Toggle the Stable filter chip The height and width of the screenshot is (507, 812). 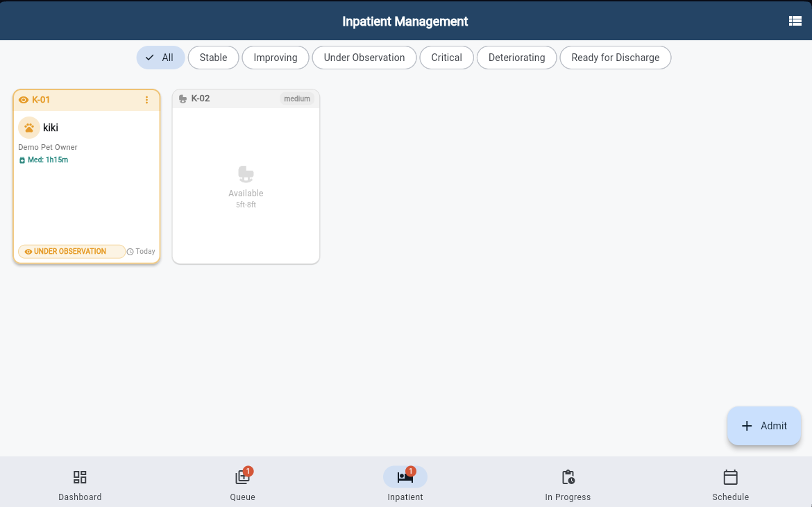[213, 58]
